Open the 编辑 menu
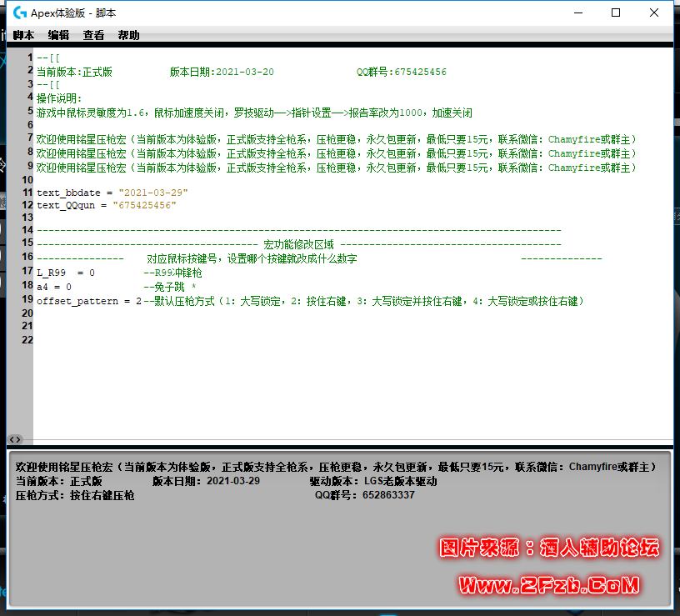Screen dimensions: 680x616 (x=57, y=35)
